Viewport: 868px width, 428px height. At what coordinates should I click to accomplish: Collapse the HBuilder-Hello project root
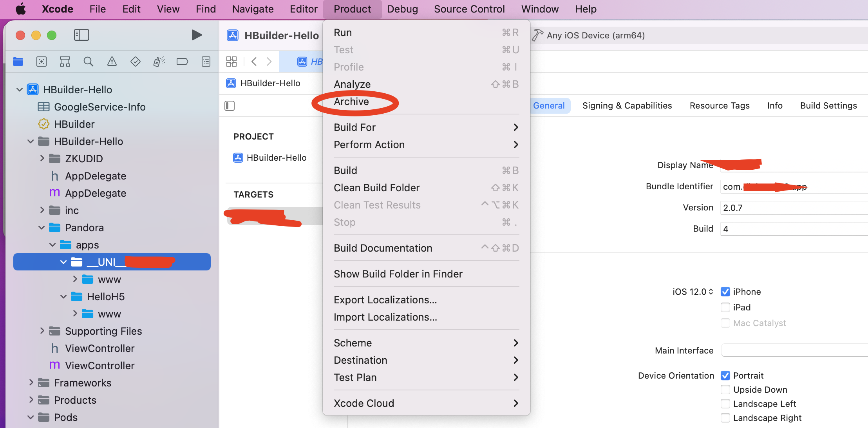pos(19,90)
